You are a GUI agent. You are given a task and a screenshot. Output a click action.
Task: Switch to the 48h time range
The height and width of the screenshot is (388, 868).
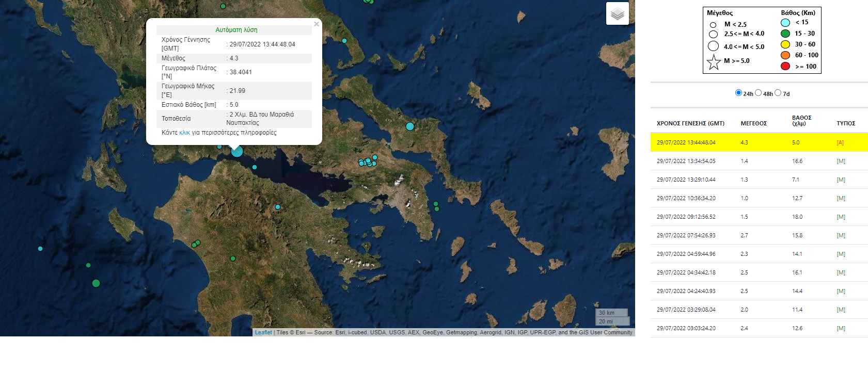pyautogui.click(x=758, y=93)
